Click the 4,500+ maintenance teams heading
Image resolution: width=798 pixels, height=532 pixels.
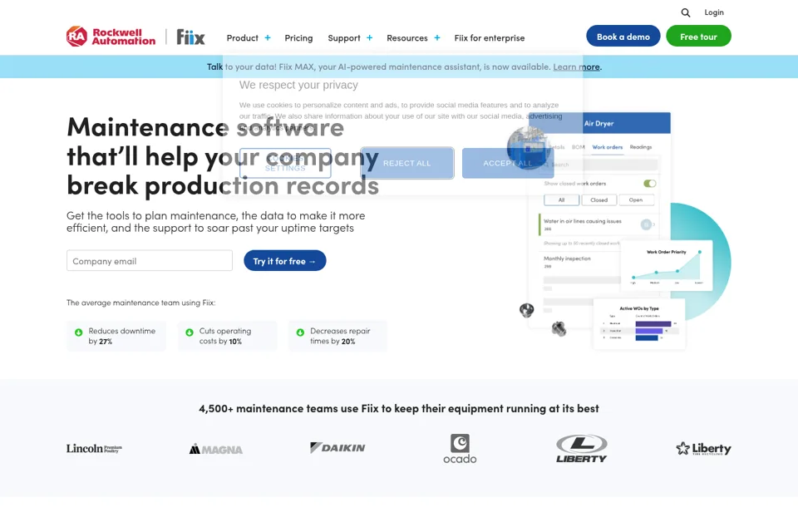(x=399, y=408)
